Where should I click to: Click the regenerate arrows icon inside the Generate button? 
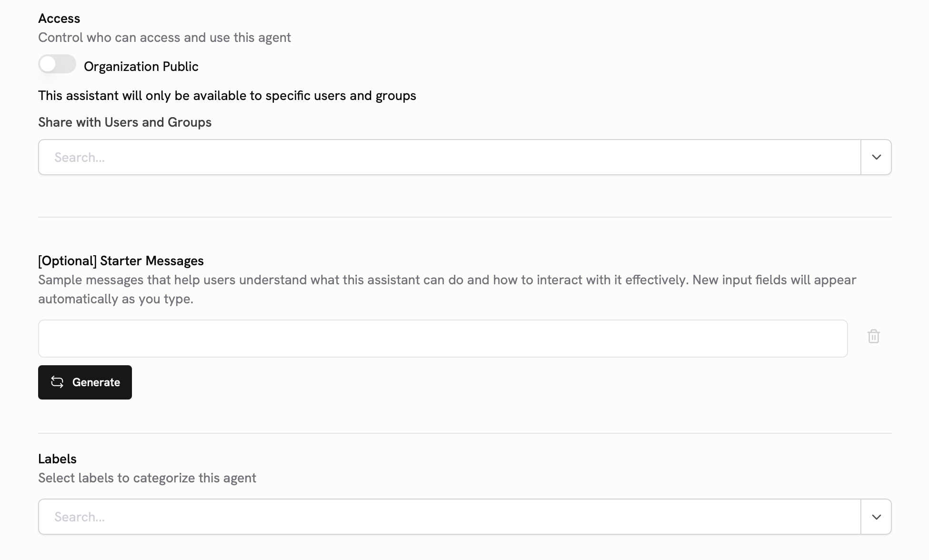click(58, 382)
